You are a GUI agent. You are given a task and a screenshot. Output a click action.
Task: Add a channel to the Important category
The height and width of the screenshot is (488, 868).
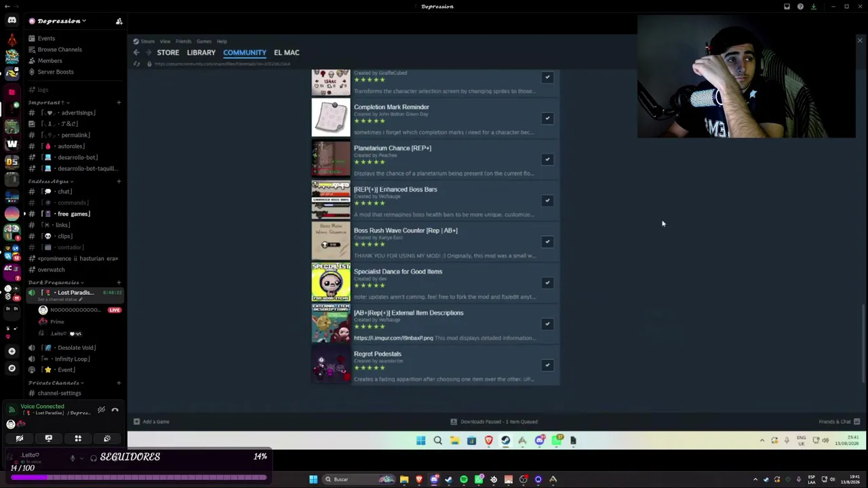click(119, 102)
